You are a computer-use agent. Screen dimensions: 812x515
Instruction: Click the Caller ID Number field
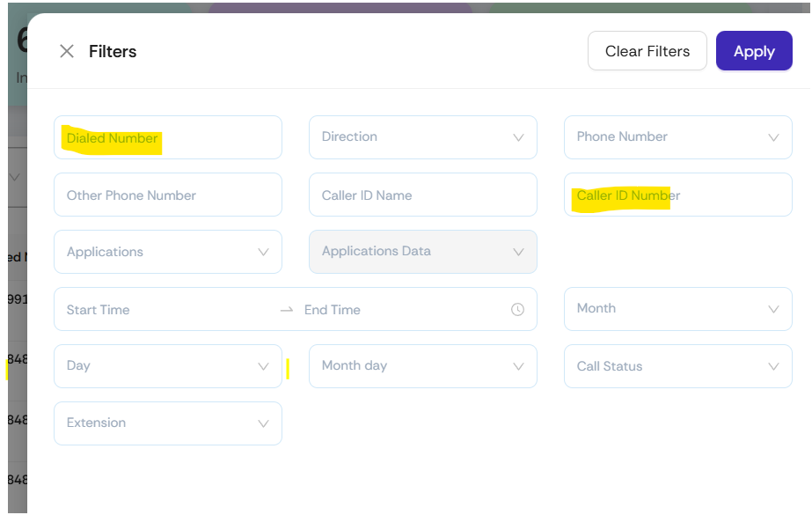(677, 195)
